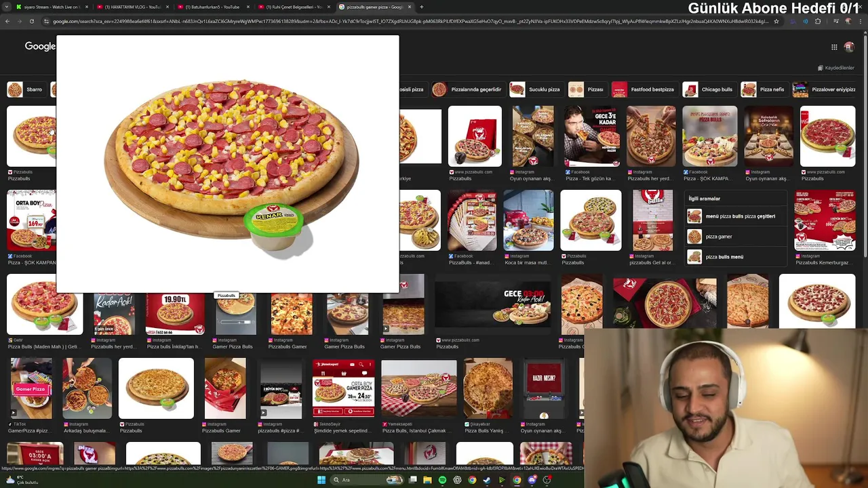
Task: Open File Explorer from taskbar
Action: [x=427, y=480]
